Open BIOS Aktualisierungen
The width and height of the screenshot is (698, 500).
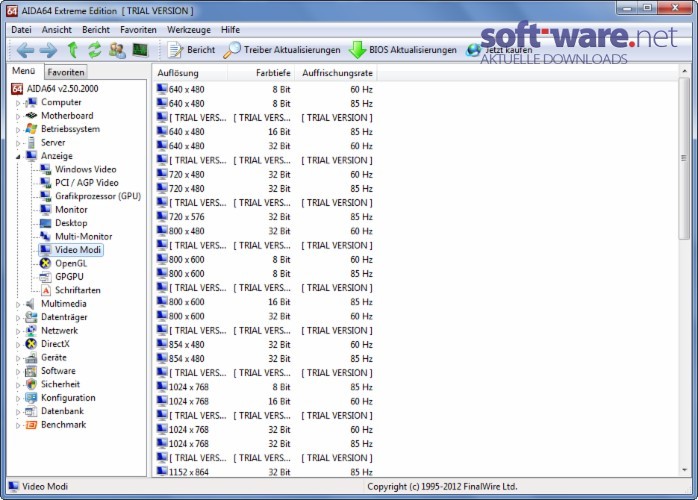(403, 50)
